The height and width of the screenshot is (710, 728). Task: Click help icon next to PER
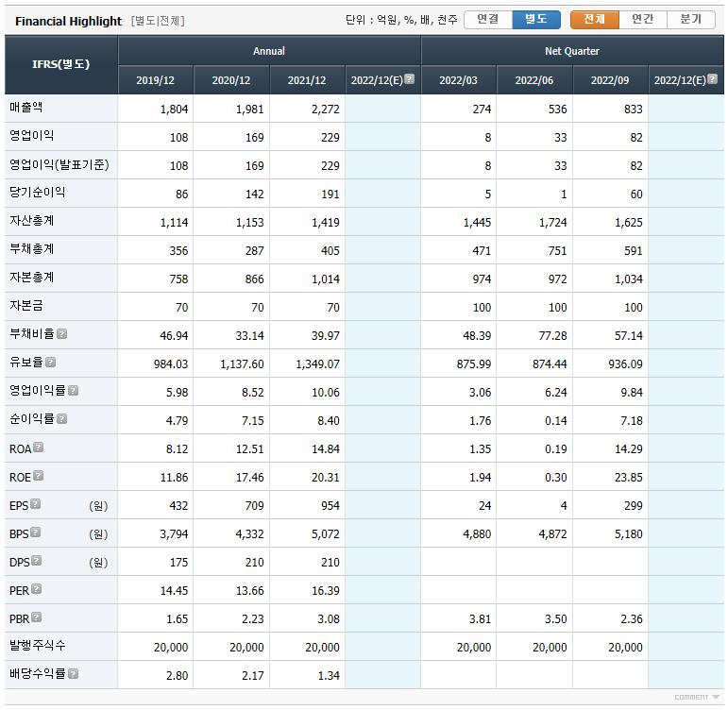tap(37, 589)
